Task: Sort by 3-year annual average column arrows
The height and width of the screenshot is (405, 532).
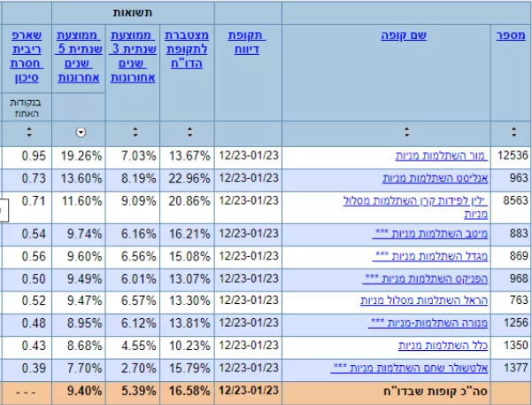Action: [x=134, y=132]
